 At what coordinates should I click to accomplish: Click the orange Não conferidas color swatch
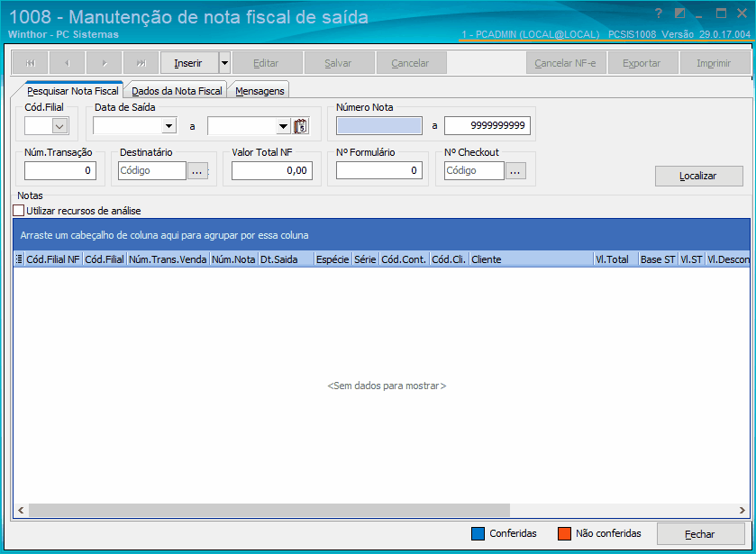564,534
